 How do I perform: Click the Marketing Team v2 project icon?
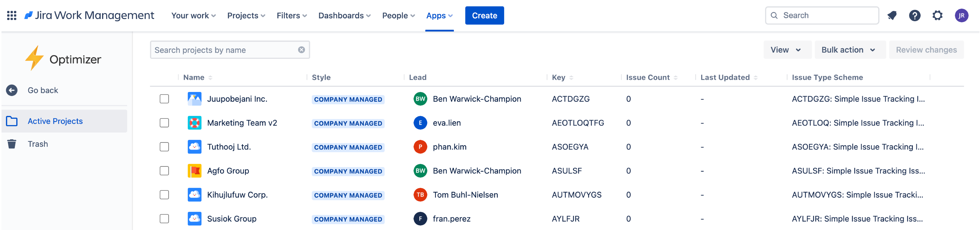(194, 123)
